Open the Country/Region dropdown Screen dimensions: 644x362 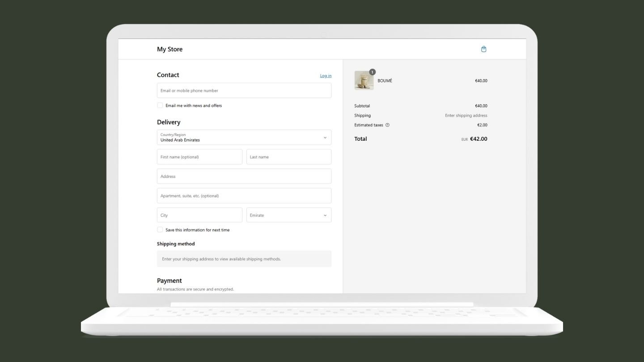click(x=244, y=138)
